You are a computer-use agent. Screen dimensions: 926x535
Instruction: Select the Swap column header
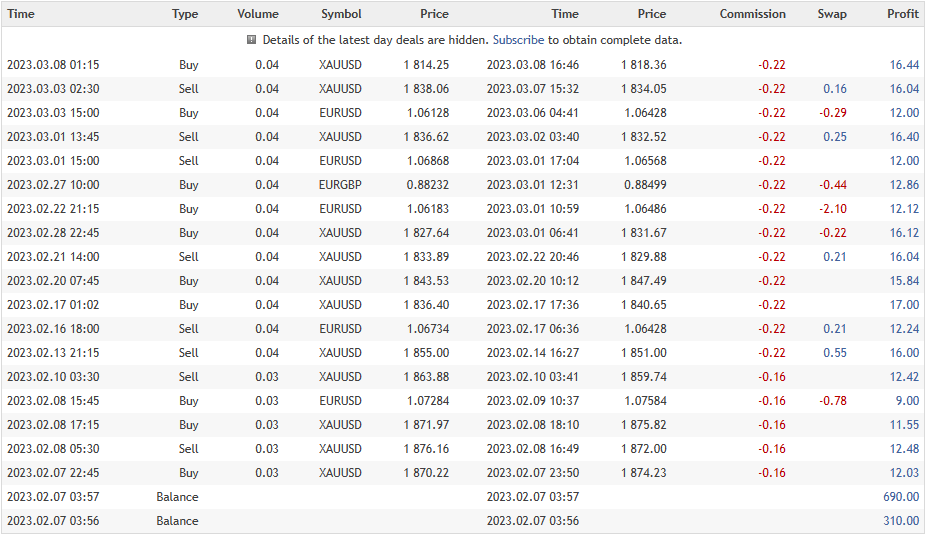click(x=832, y=14)
